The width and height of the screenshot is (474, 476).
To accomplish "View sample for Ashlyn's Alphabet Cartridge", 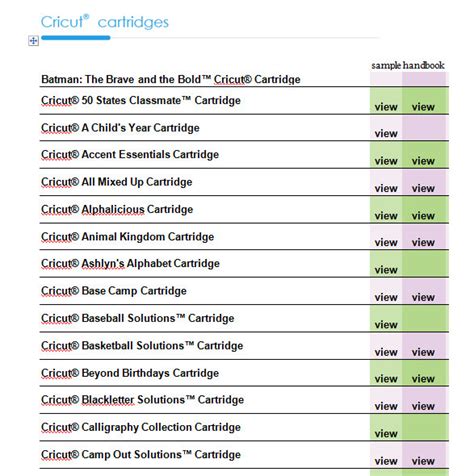I will point(386,270).
